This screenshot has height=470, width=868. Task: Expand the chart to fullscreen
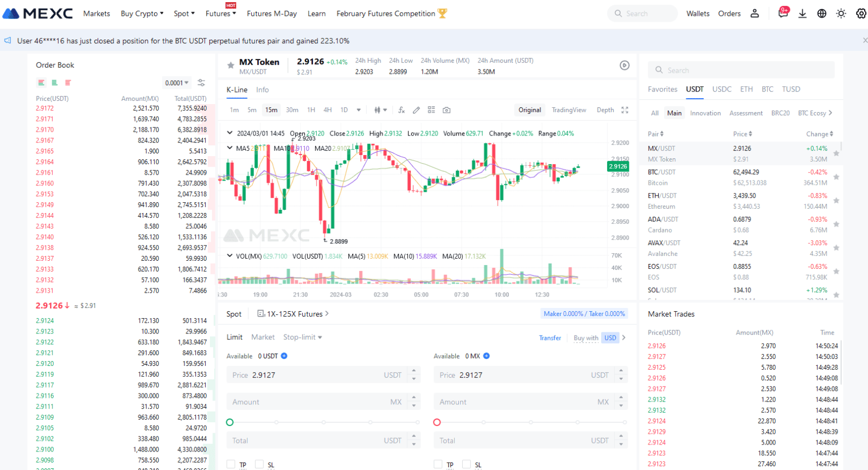[x=625, y=110]
